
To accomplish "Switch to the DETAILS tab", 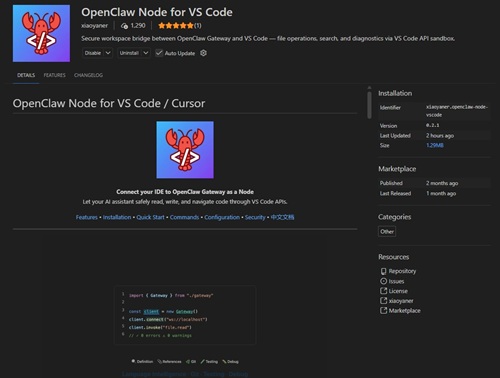I will tap(26, 75).
